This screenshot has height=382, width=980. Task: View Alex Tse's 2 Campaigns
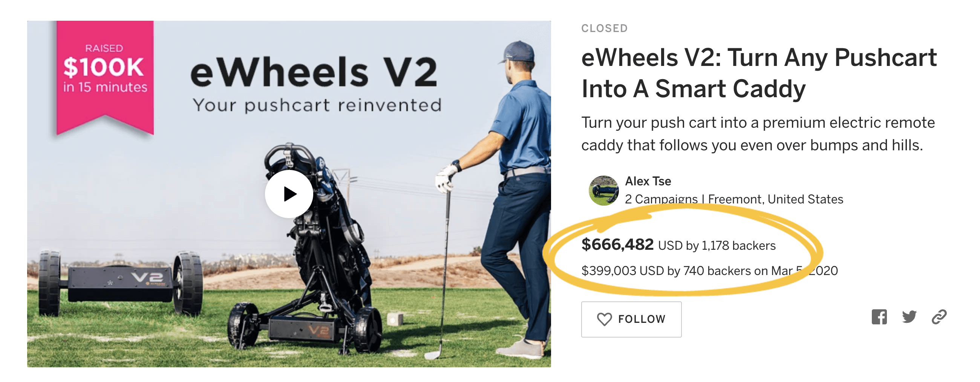[661, 199]
